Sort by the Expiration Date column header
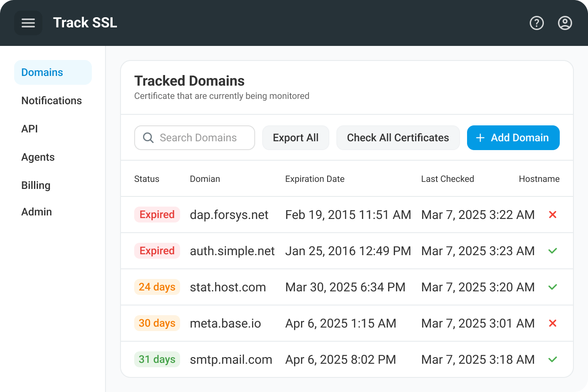 [x=314, y=179]
